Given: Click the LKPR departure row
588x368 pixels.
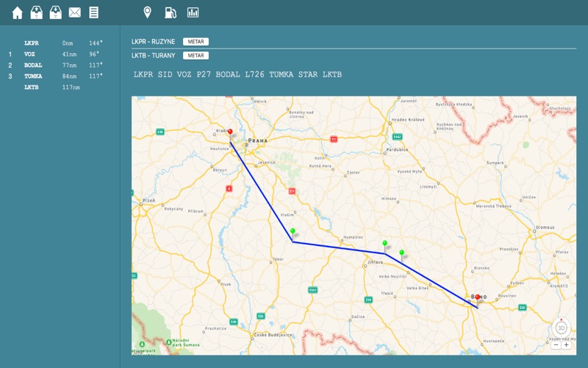Looking at the screenshot, I should (33, 43).
